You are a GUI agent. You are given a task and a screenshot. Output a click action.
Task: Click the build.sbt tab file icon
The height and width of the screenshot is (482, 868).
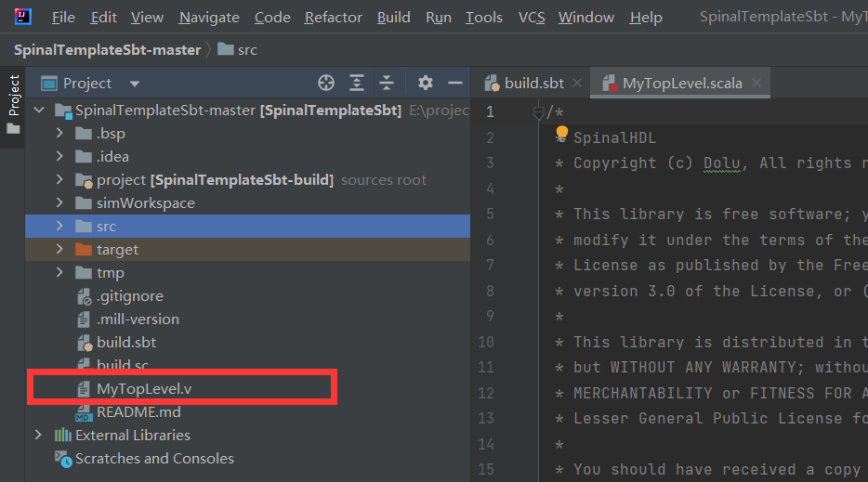point(493,83)
